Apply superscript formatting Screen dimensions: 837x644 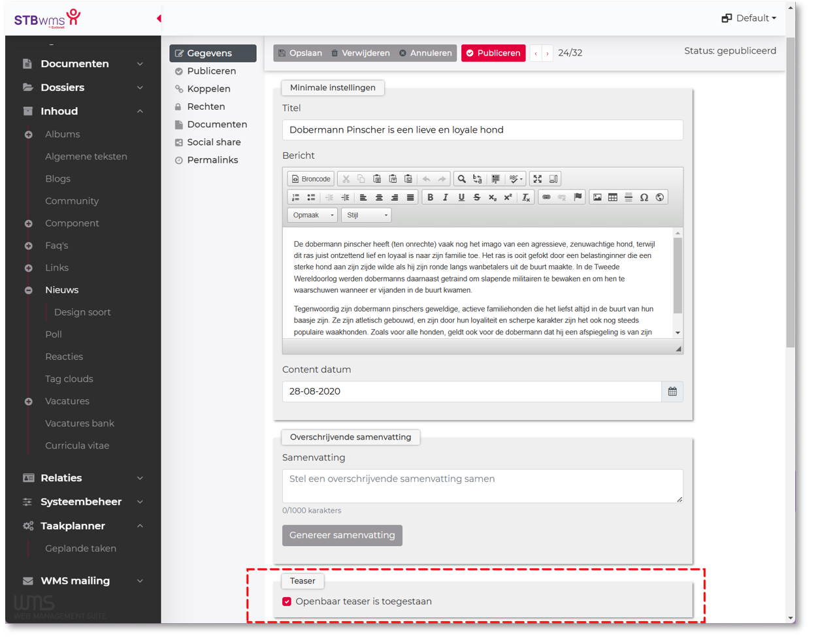click(x=508, y=197)
